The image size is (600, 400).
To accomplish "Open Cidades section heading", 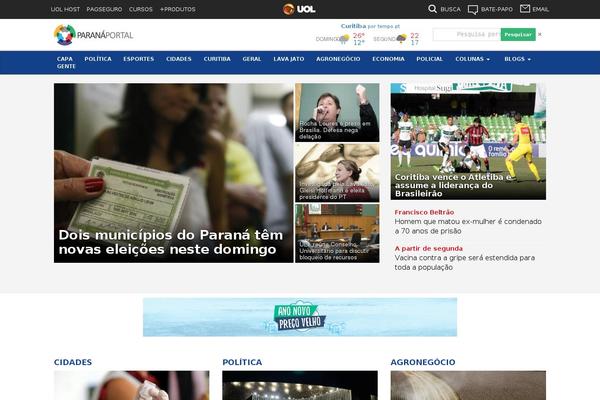I will pyautogui.click(x=73, y=362).
